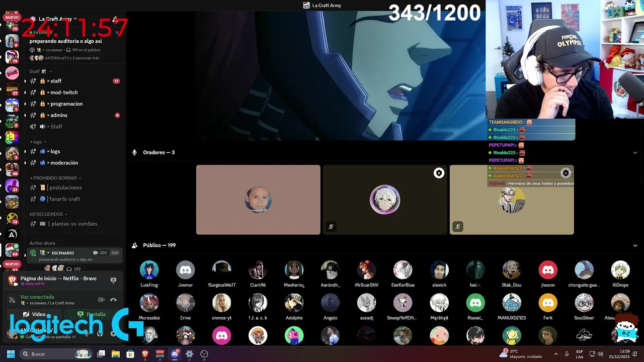The height and width of the screenshot is (362, 644).
Task: Open Microsoft Store from taskbar
Action: 130,354
